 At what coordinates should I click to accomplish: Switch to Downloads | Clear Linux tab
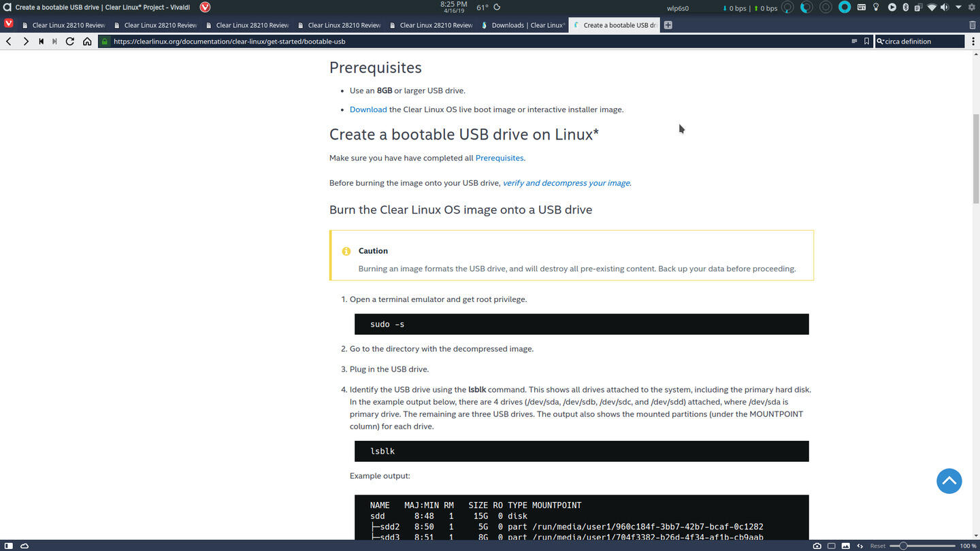point(522,25)
